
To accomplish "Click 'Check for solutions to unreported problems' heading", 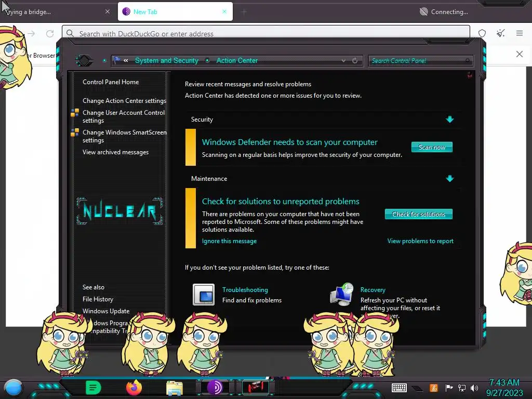I will pyautogui.click(x=281, y=201).
